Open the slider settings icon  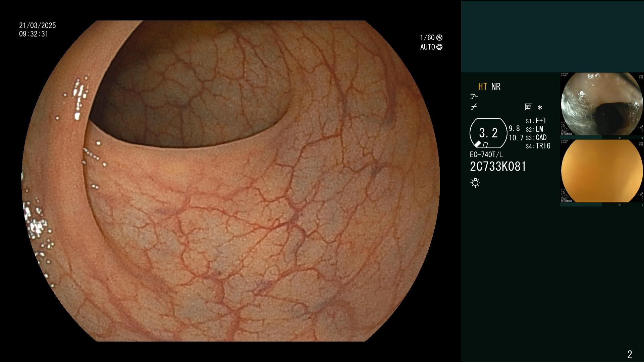(x=529, y=107)
